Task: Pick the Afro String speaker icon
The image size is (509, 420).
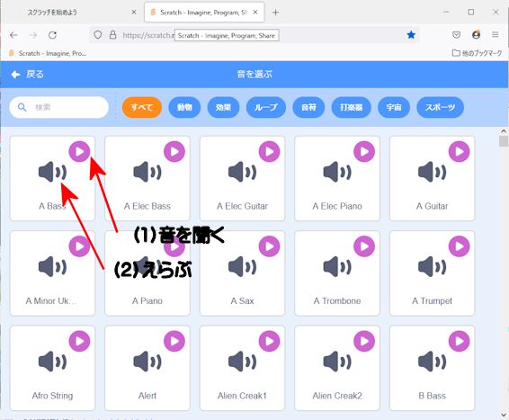Action: (x=52, y=362)
